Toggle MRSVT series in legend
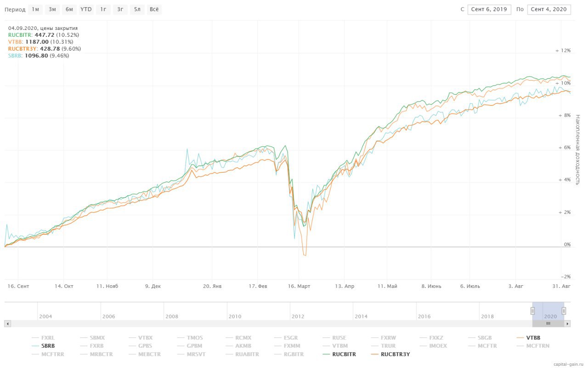Screen dimensions: 588x368 (191, 354)
